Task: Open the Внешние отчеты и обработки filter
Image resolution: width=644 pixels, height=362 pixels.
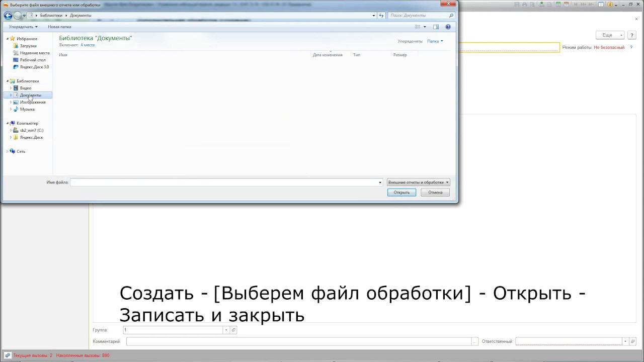Action: (418, 182)
